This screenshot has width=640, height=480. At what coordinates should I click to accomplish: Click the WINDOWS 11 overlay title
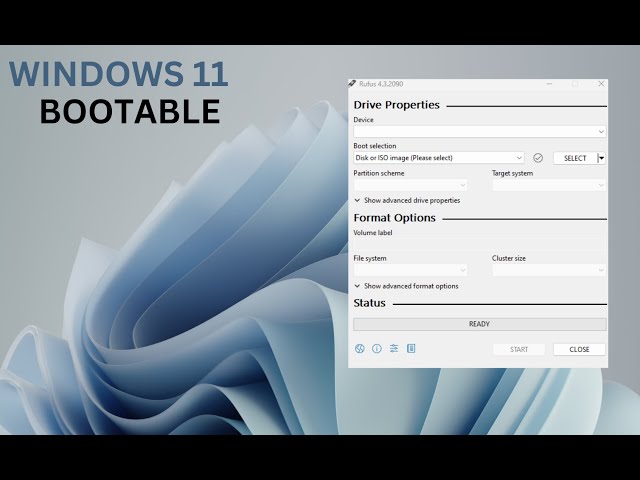pyautogui.click(x=118, y=74)
